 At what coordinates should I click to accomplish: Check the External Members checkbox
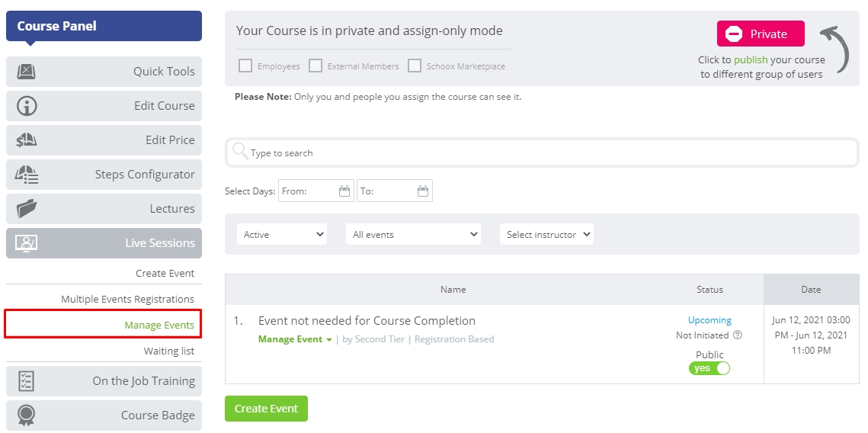tap(315, 66)
